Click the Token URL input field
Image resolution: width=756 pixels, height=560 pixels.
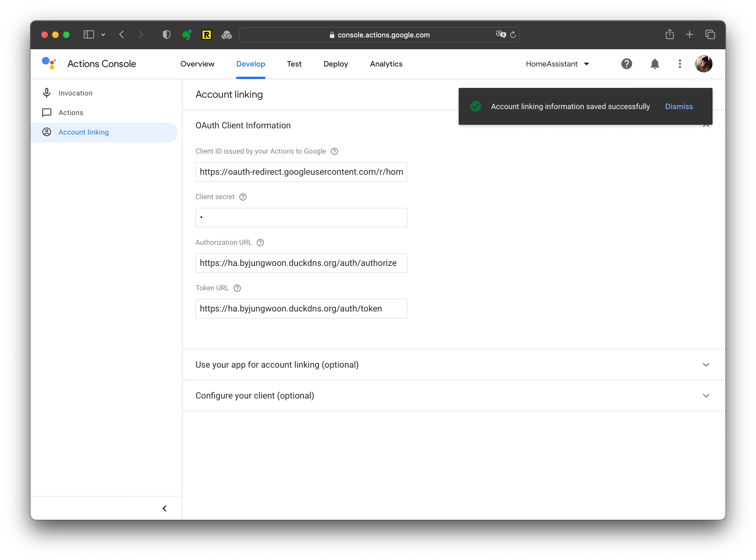coord(301,308)
